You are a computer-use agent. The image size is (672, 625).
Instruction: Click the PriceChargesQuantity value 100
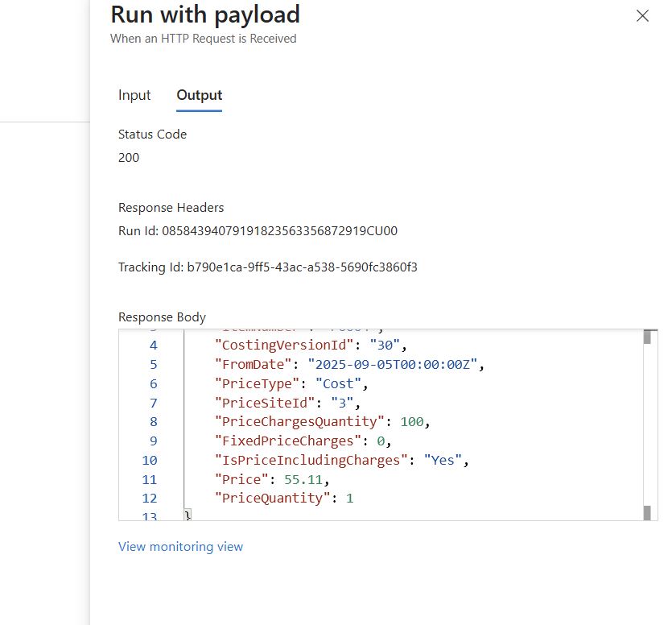click(x=411, y=421)
